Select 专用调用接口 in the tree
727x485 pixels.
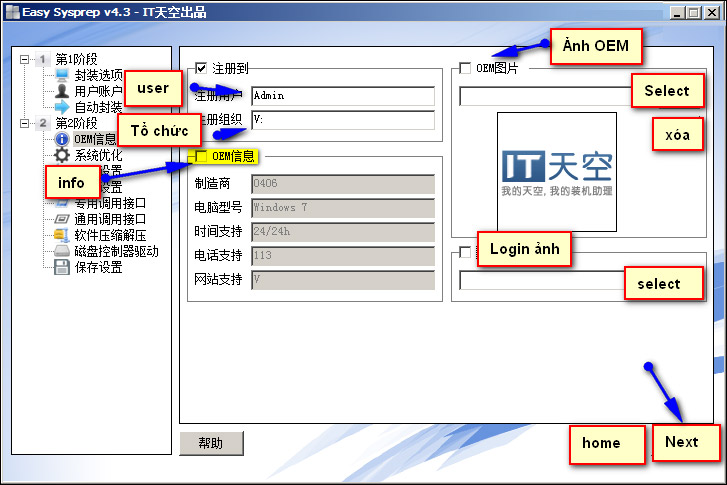click(110, 203)
